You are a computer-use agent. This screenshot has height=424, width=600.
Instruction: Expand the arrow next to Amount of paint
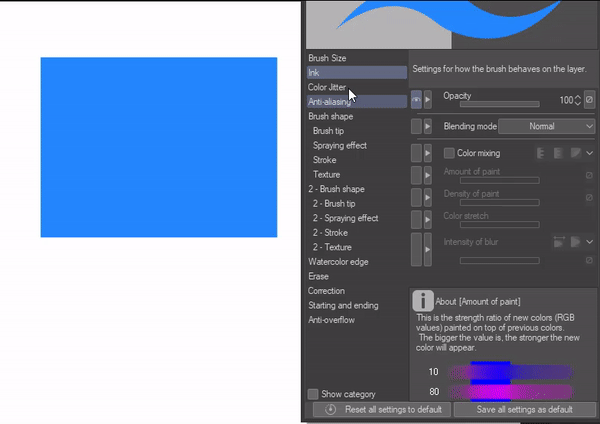(427, 175)
